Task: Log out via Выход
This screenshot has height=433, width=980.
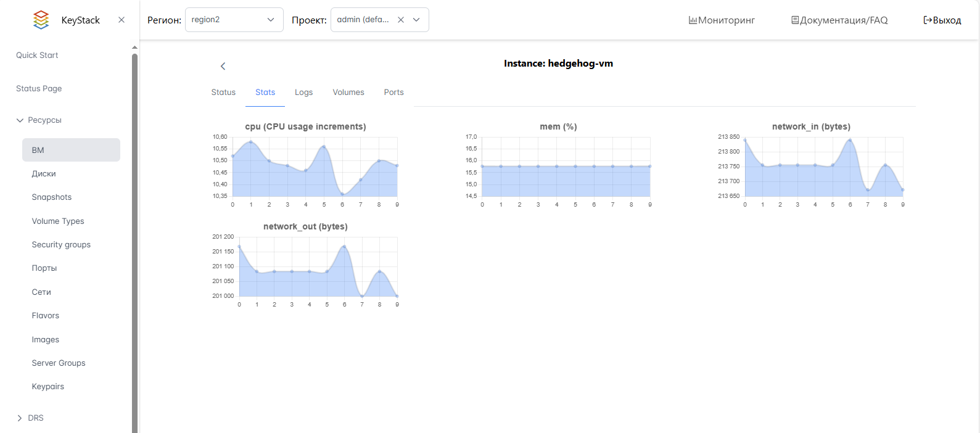Action: (942, 20)
